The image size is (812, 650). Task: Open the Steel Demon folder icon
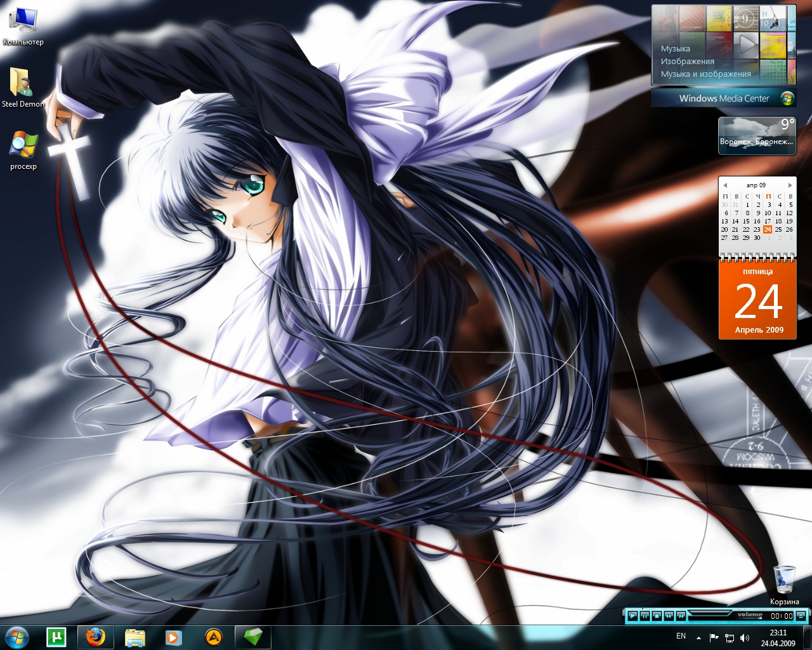23,87
